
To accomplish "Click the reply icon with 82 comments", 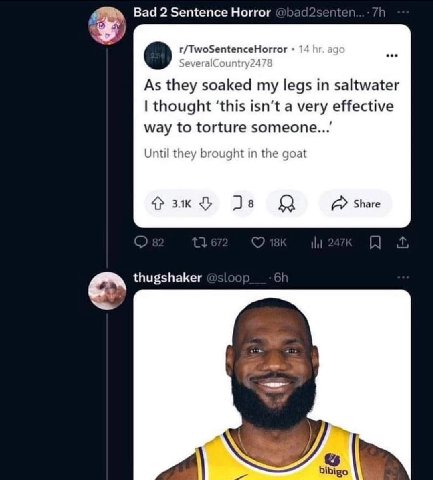I will point(141,242).
